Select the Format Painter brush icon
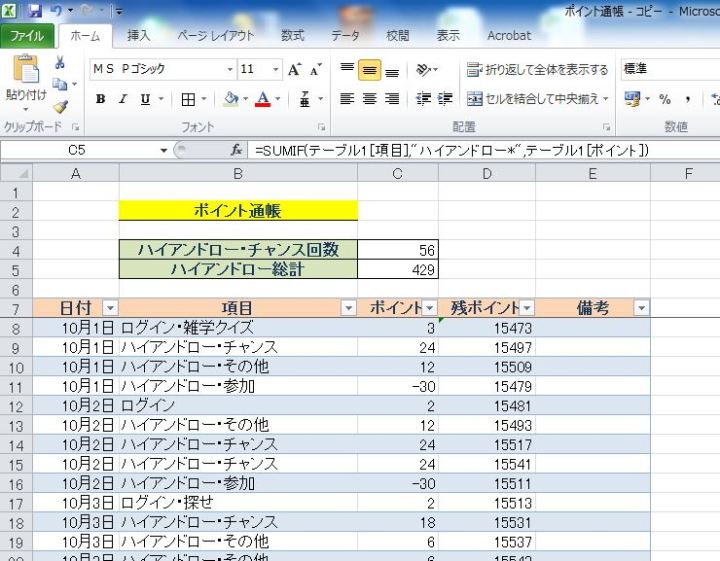Viewport: 720px width, 561px height. (x=60, y=106)
